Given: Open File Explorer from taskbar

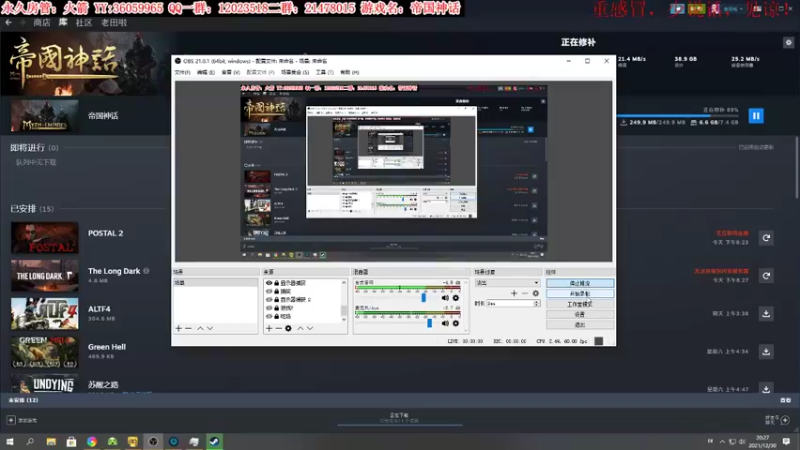Looking at the screenshot, I should pyautogui.click(x=51, y=441).
